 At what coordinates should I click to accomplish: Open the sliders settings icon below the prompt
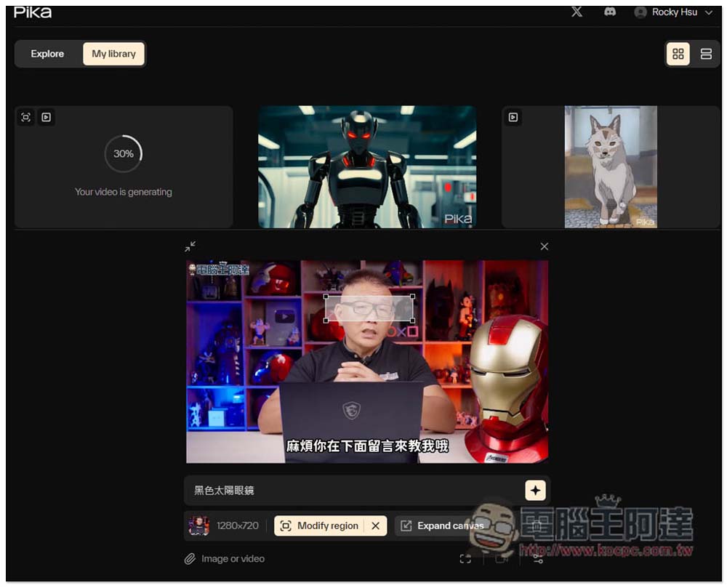(537, 559)
